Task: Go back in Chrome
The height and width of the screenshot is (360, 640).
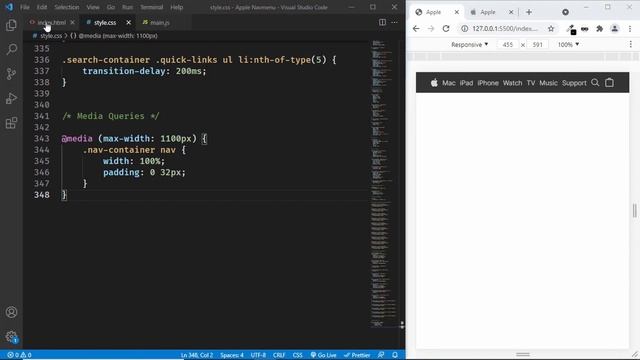Action: click(x=416, y=29)
